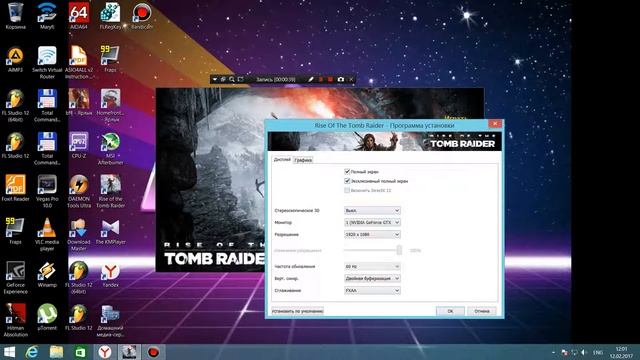The width and height of the screenshot is (640, 360).
Task: Click the volume icon in the system tray
Action: [x=584, y=352]
